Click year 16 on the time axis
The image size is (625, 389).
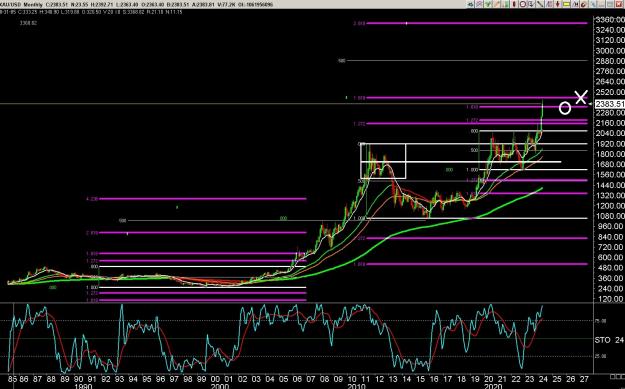434,379
